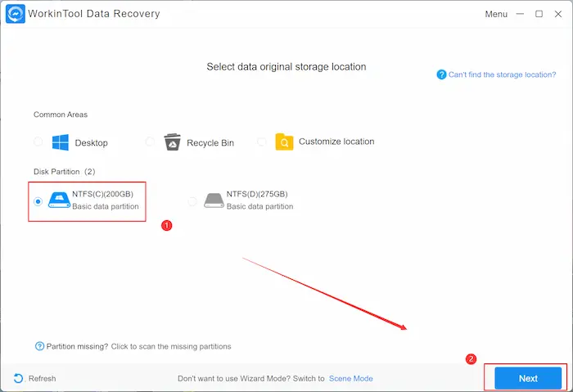Select the Desktop radio button

(x=38, y=142)
